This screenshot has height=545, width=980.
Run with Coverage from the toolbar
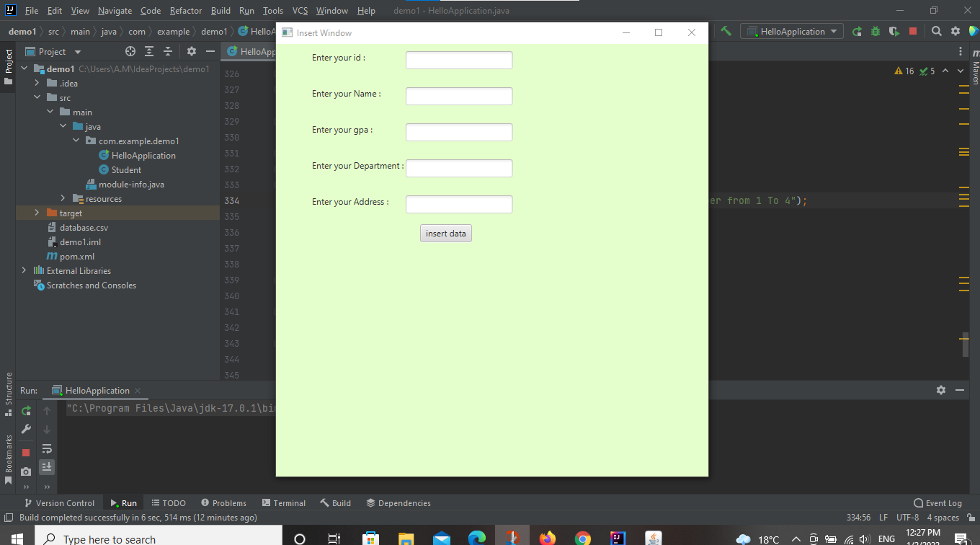coord(894,32)
